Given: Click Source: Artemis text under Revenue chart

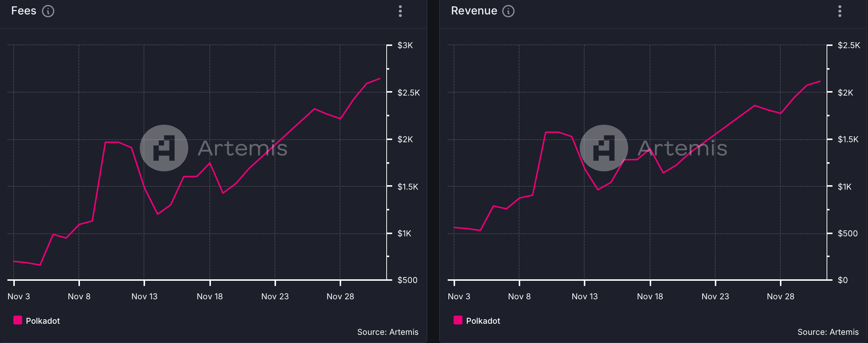Looking at the screenshot, I should pyautogui.click(x=828, y=332).
